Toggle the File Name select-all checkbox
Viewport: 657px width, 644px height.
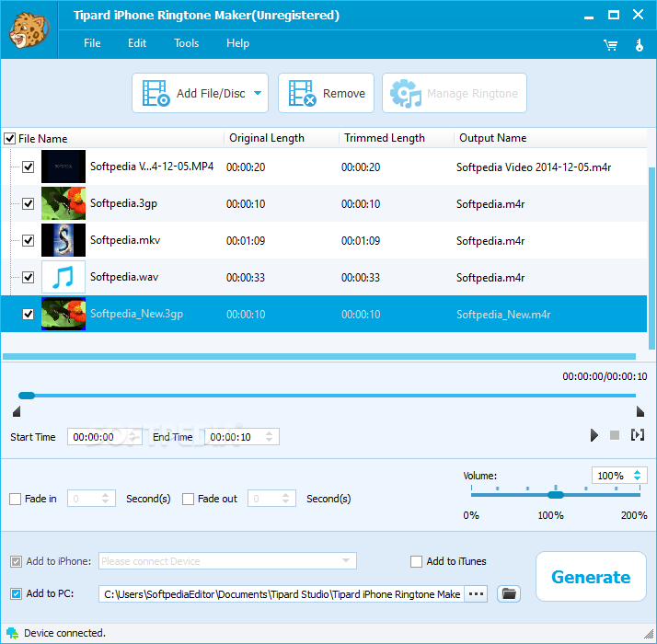(9, 138)
